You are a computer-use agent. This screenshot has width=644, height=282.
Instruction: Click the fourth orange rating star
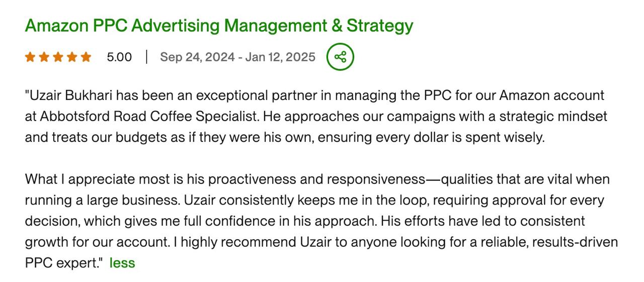click(72, 57)
